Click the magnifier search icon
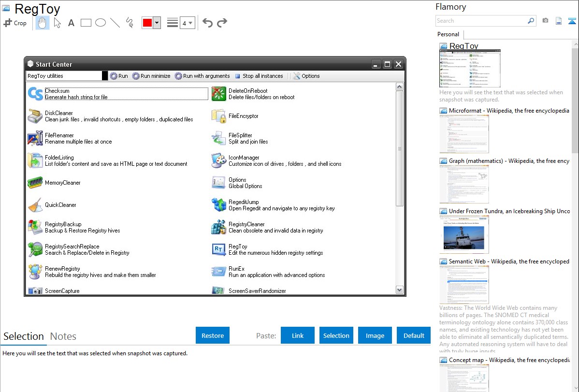Viewport: 579px width, 392px height. (x=531, y=21)
